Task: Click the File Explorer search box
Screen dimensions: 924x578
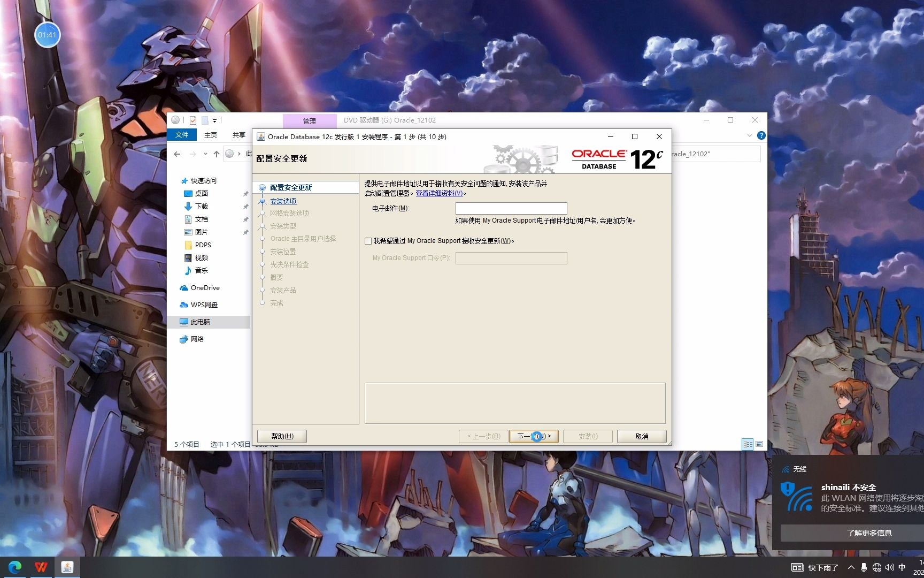Action: click(715, 154)
